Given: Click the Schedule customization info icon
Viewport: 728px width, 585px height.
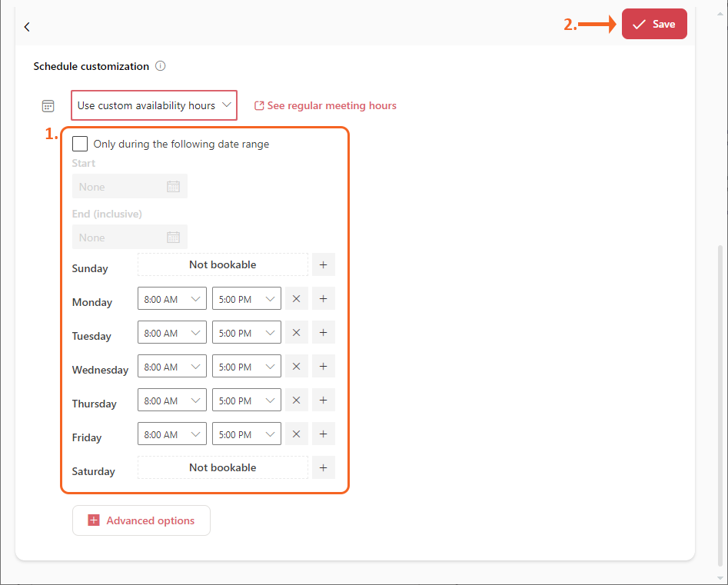Looking at the screenshot, I should coord(160,66).
